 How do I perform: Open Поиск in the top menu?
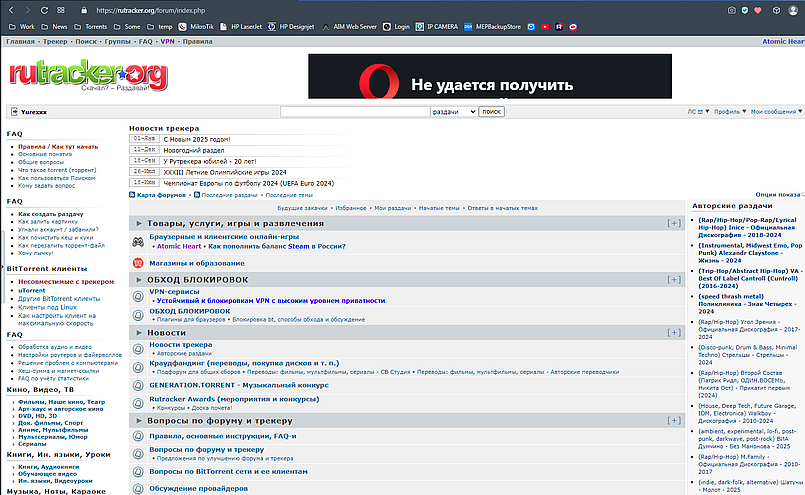pos(86,42)
